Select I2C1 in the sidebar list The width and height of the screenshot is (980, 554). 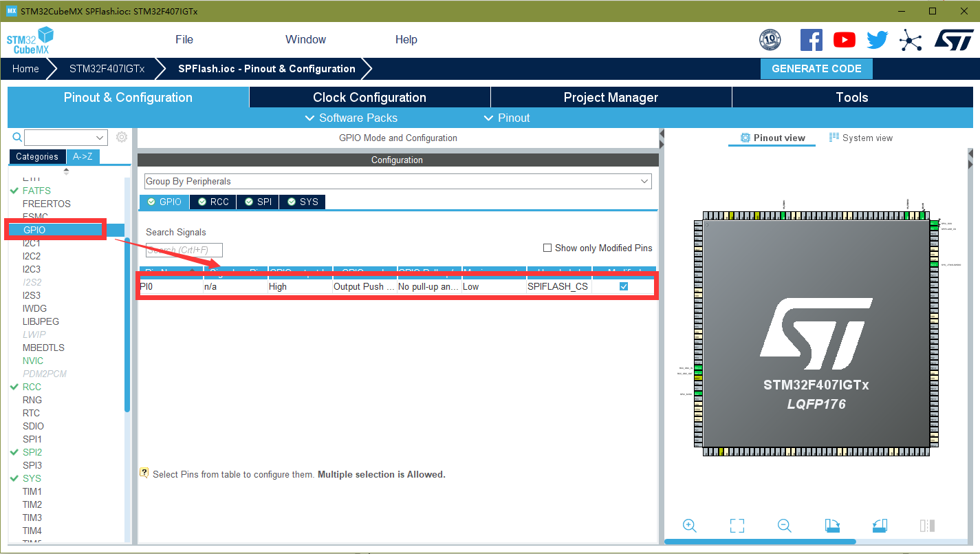click(x=31, y=243)
